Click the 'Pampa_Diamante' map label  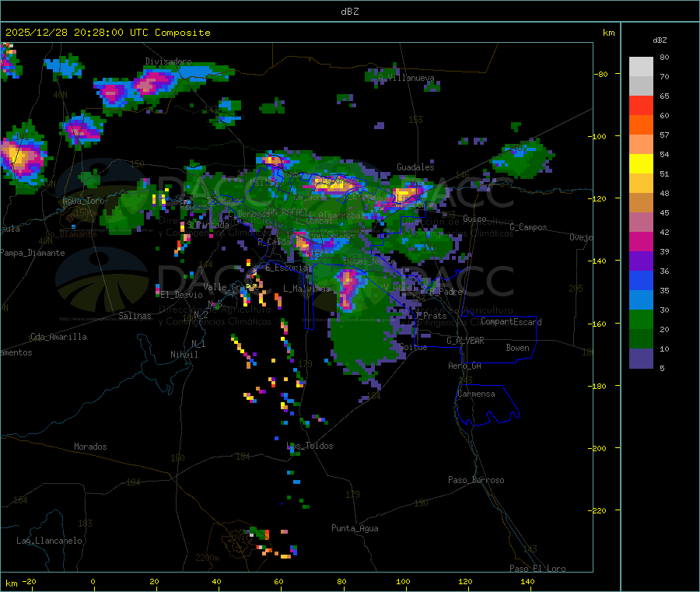(x=33, y=253)
